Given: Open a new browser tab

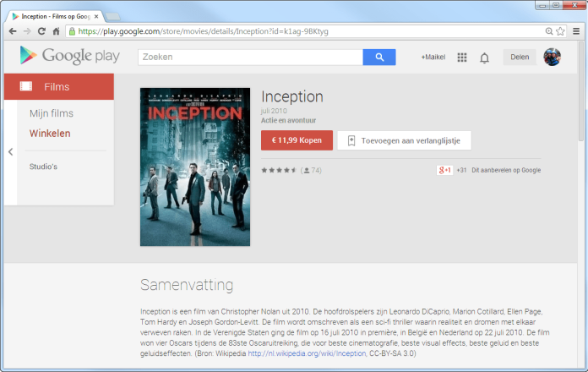Looking at the screenshot, I should click(112, 17).
